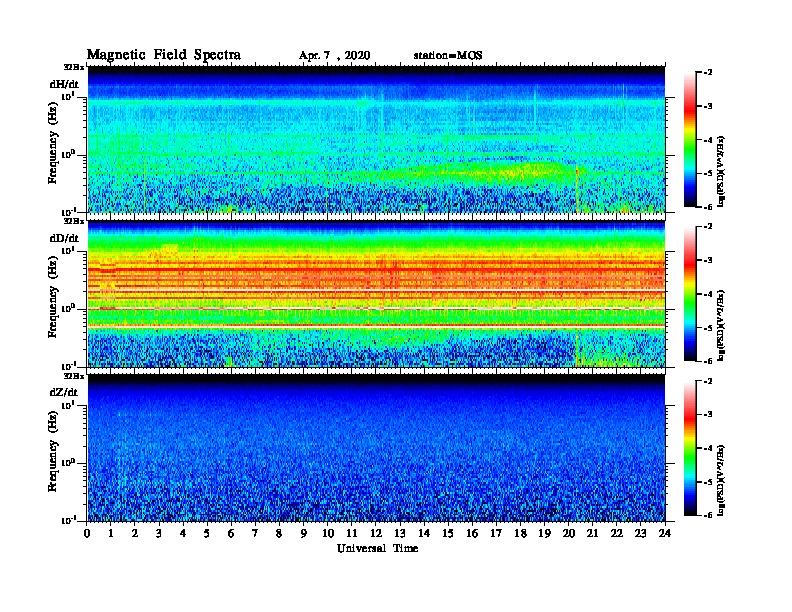Click the "3" hour tick label on time axis
The image size is (792, 612).
159,533
